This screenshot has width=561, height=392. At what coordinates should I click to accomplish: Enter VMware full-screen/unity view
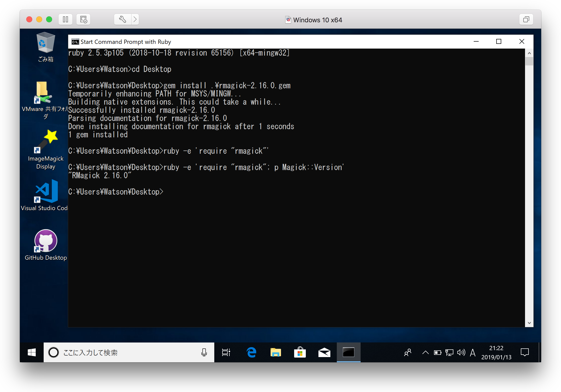526,19
